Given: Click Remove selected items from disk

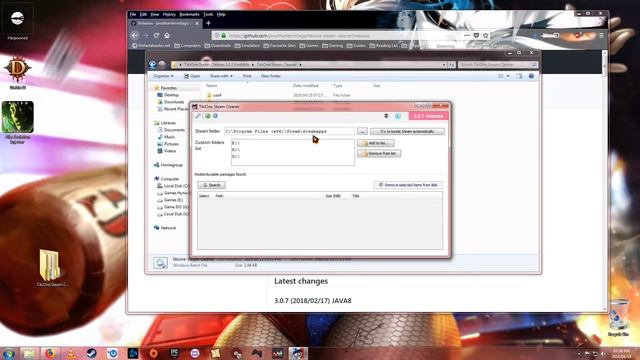Looking at the screenshot, I should 408,185.
